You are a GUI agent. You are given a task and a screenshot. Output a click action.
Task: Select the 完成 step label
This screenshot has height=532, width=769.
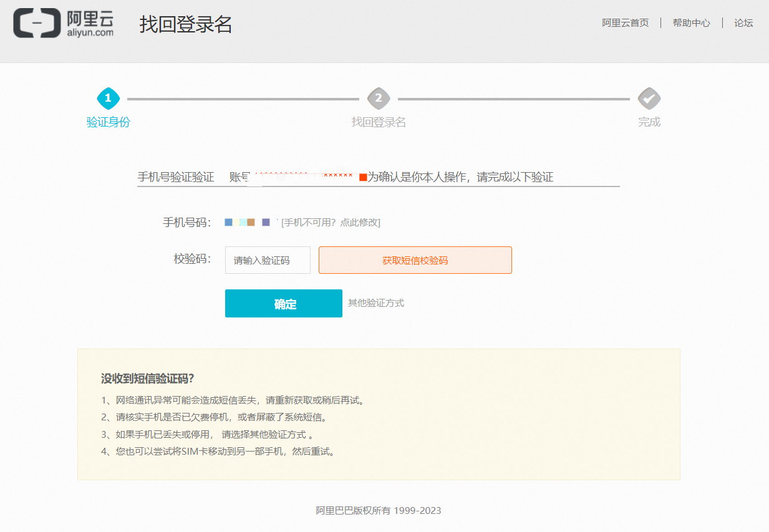tap(649, 122)
